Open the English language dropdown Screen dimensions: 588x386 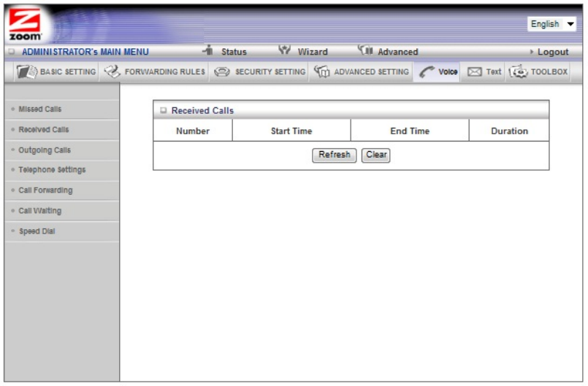point(551,24)
